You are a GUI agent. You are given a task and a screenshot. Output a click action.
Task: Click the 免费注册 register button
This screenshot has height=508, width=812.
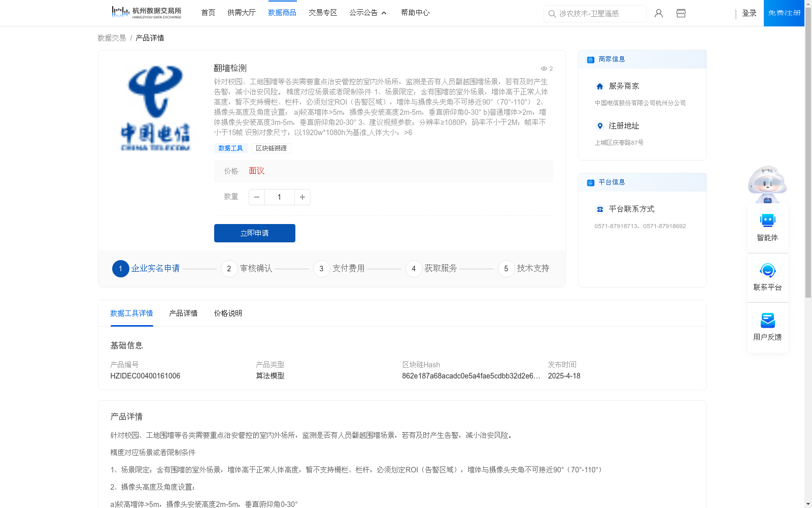(783, 13)
